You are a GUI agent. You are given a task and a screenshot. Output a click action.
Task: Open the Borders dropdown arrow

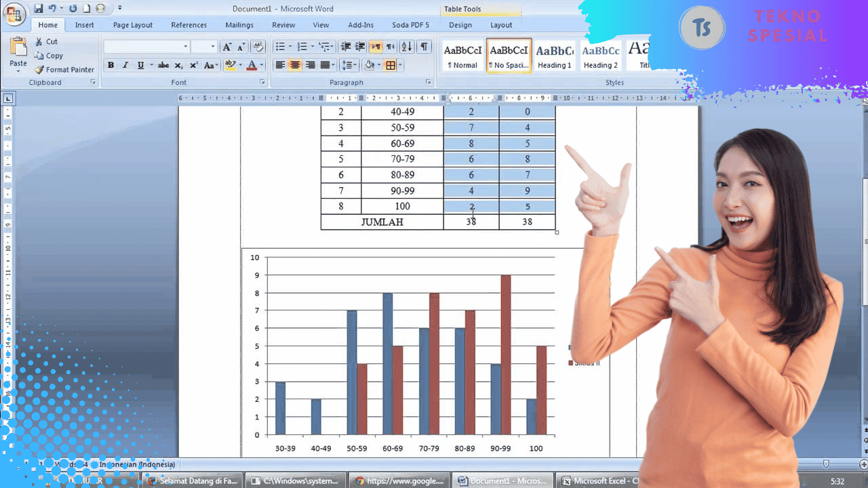[x=401, y=65]
